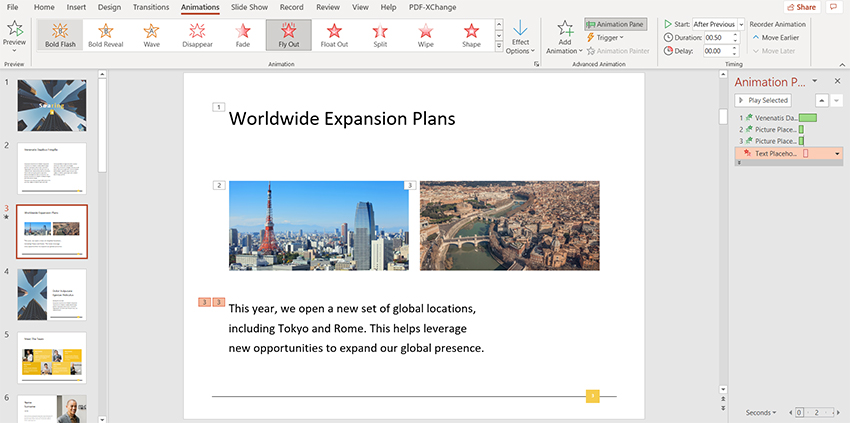Click the Add Animation button
This screenshot has height=423, width=850.
pyautogui.click(x=565, y=36)
